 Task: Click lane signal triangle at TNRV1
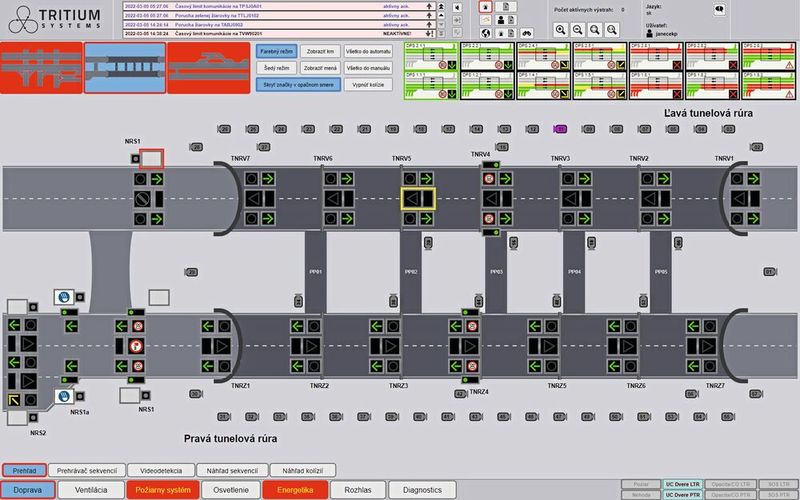coord(738,198)
